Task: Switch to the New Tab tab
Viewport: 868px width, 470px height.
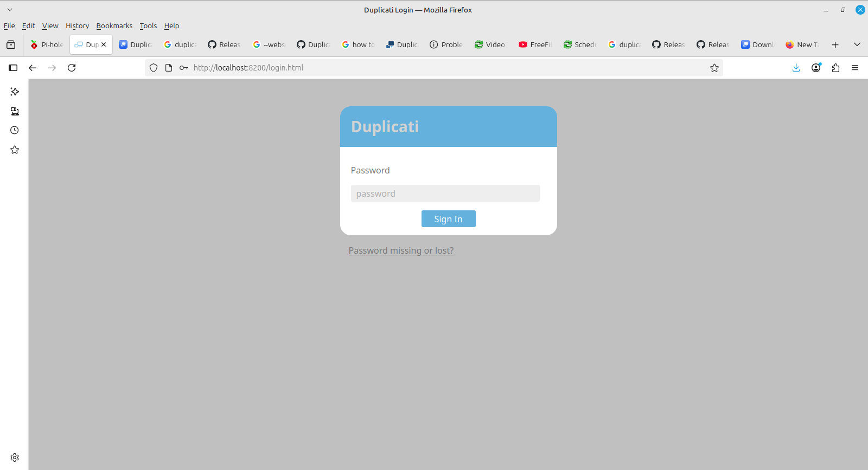Action: coord(802,44)
